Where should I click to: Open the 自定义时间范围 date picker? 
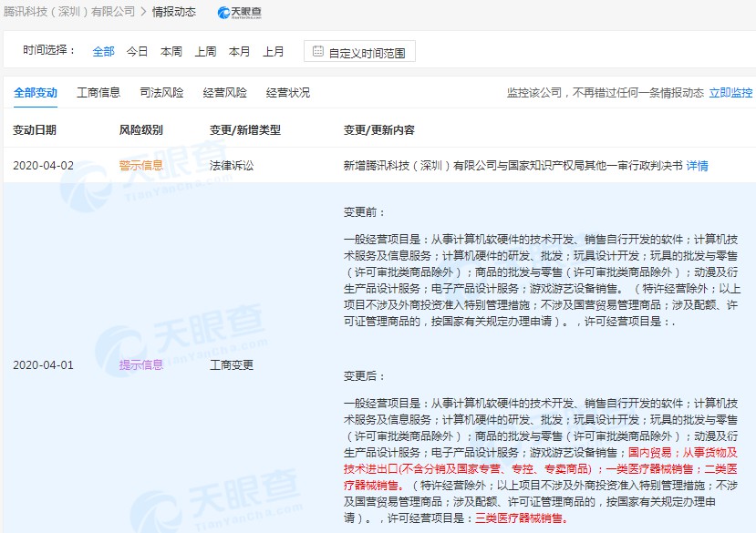tap(359, 52)
